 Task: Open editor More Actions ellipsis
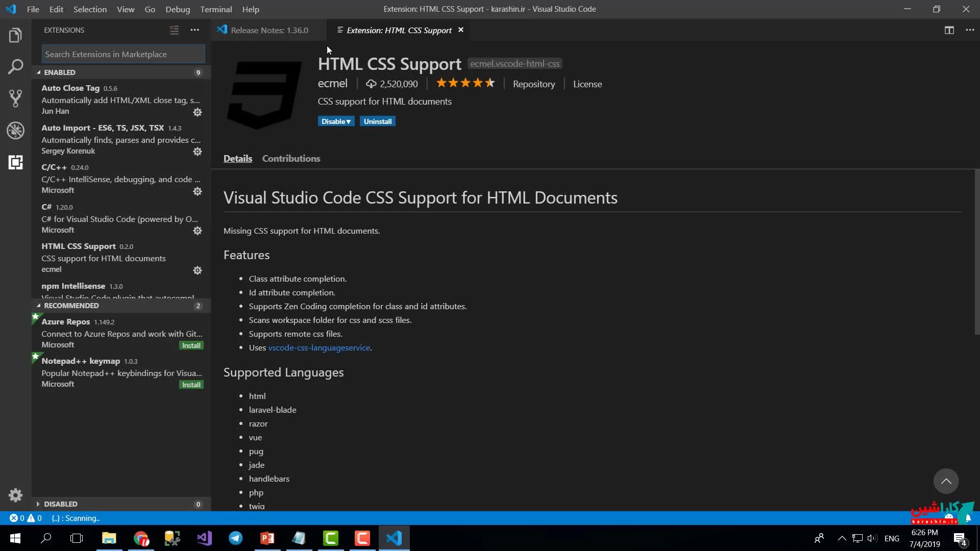coord(970,30)
